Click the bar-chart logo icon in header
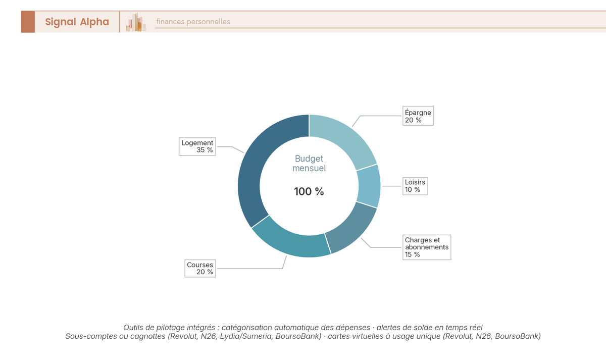The height and width of the screenshot is (364, 606). pyautogui.click(x=136, y=22)
